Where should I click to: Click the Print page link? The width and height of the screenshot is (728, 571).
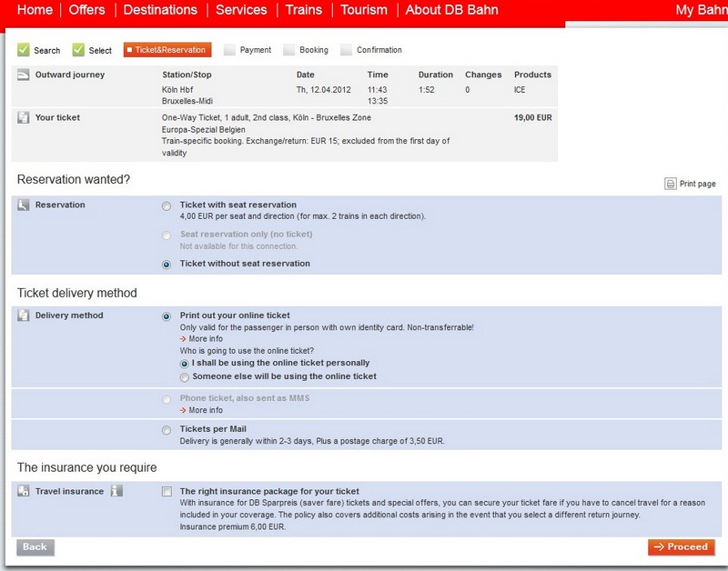click(697, 184)
